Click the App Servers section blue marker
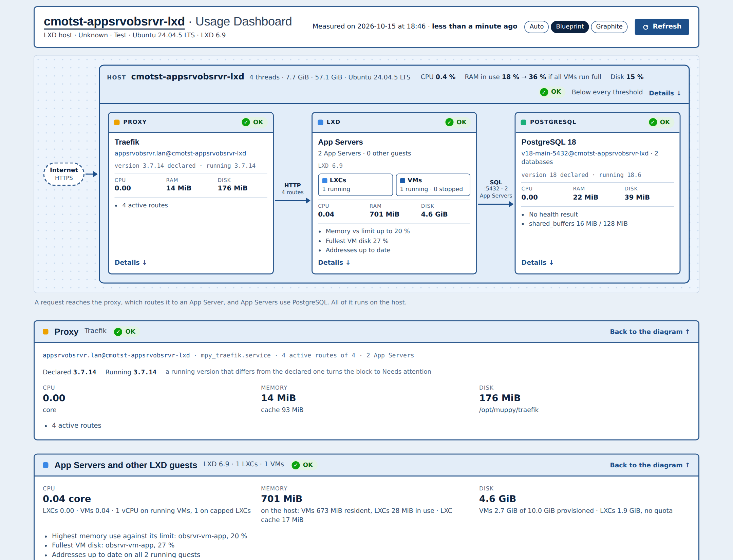The width and height of the screenshot is (733, 560). pos(45,465)
